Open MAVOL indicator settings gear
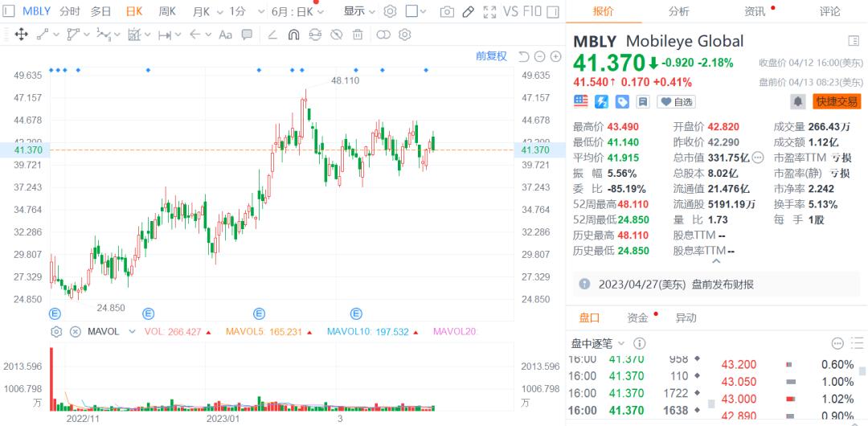The height and width of the screenshot is (426, 868). click(x=56, y=332)
